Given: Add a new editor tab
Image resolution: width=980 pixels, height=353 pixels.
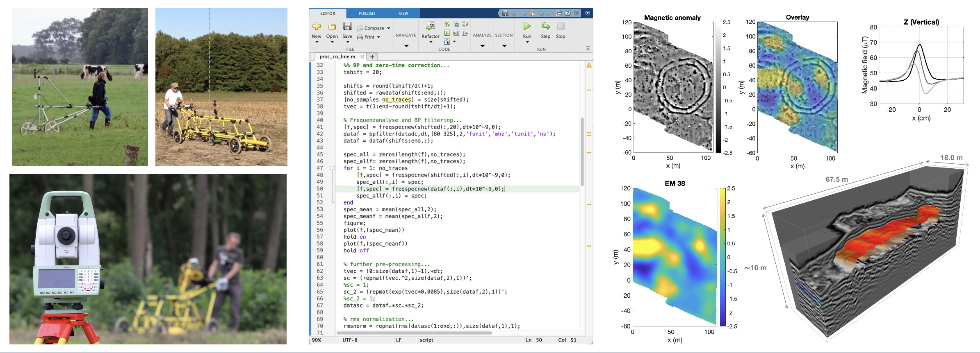Looking at the screenshot, I should click(x=372, y=57).
